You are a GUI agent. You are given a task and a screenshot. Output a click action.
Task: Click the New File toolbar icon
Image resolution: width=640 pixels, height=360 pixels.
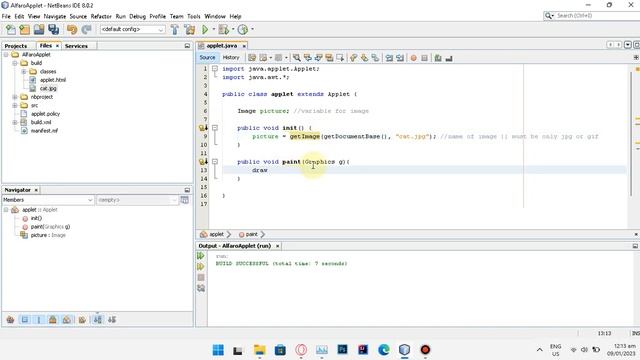[11, 29]
